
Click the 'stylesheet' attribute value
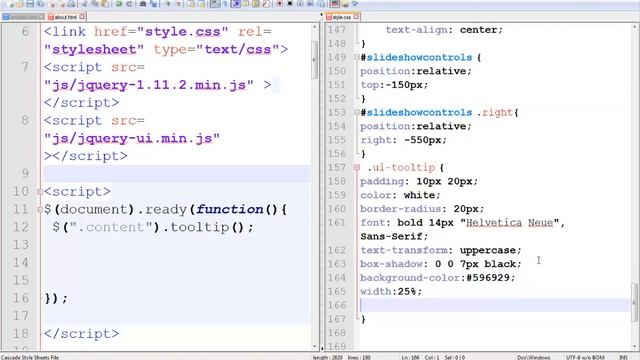(94, 49)
